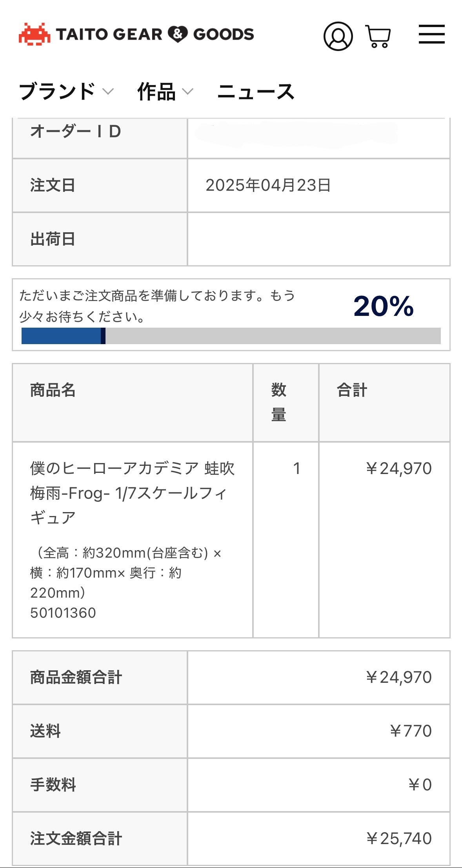The height and width of the screenshot is (868, 462).
Task: Expand the 作品 dropdown
Action: coord(165,91)
